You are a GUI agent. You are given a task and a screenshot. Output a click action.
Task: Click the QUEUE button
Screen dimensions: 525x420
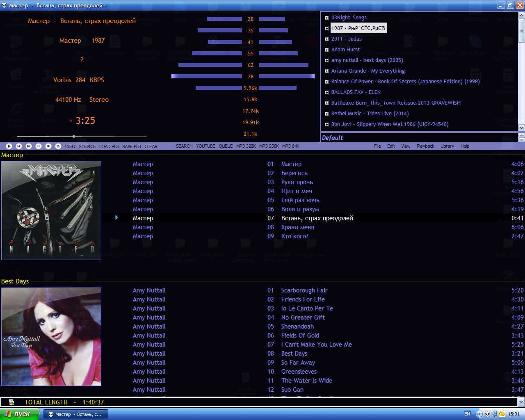[x=226, y=146]
